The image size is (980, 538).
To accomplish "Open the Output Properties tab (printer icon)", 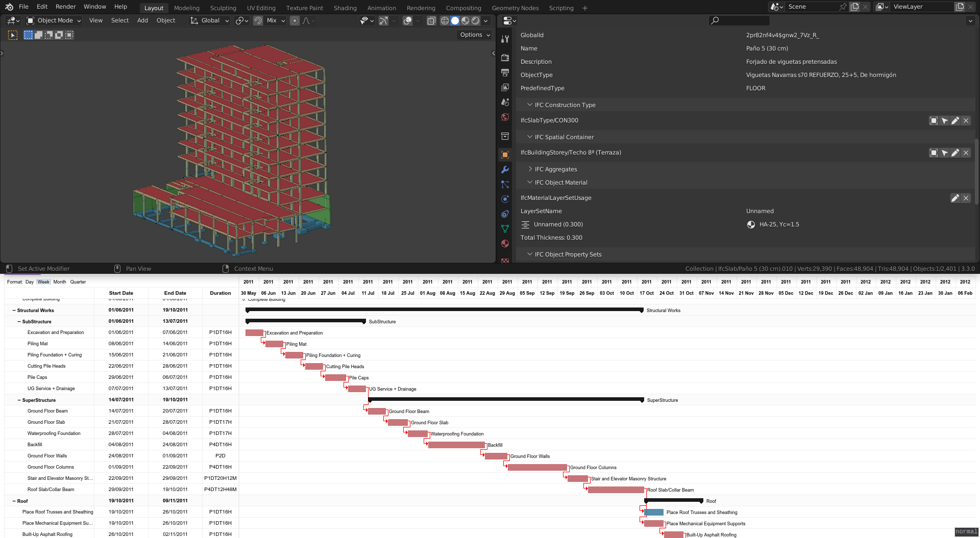I will [505, 73].
